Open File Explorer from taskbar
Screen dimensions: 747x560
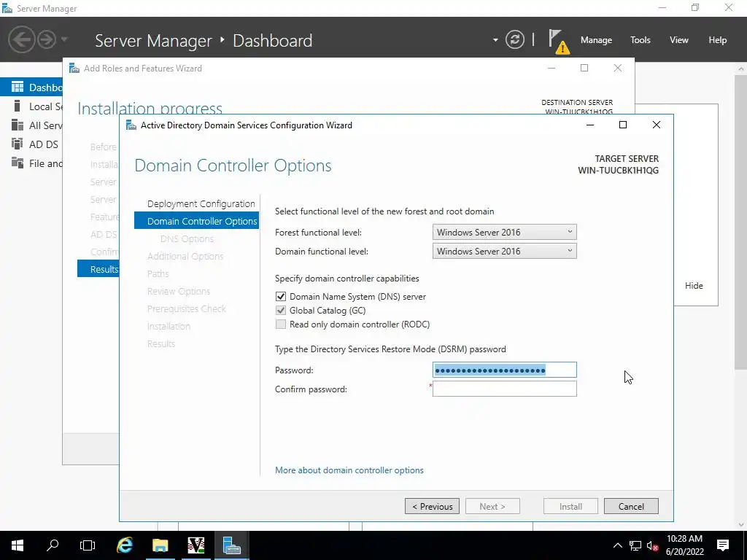pos(160,545)
